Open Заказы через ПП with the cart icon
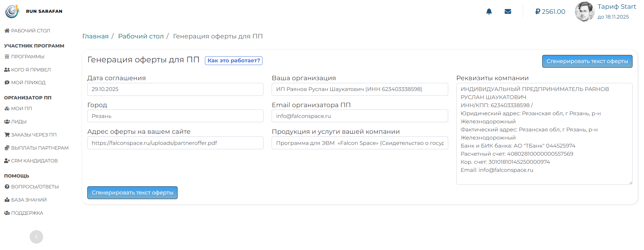 coord(30,135)
